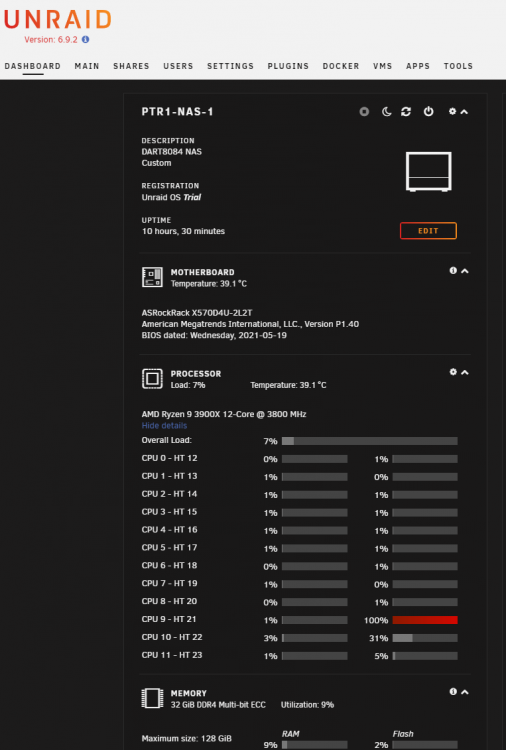Open the PTR1-NAS-1 settings gear
Viewport: 506px width, 750px height.
452,111
